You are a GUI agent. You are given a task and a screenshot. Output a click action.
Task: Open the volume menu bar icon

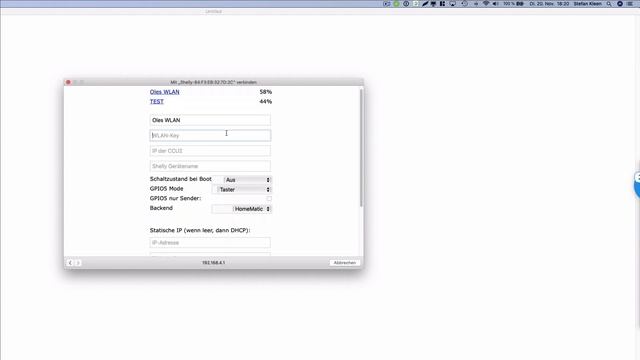click(x=496, y=4)
